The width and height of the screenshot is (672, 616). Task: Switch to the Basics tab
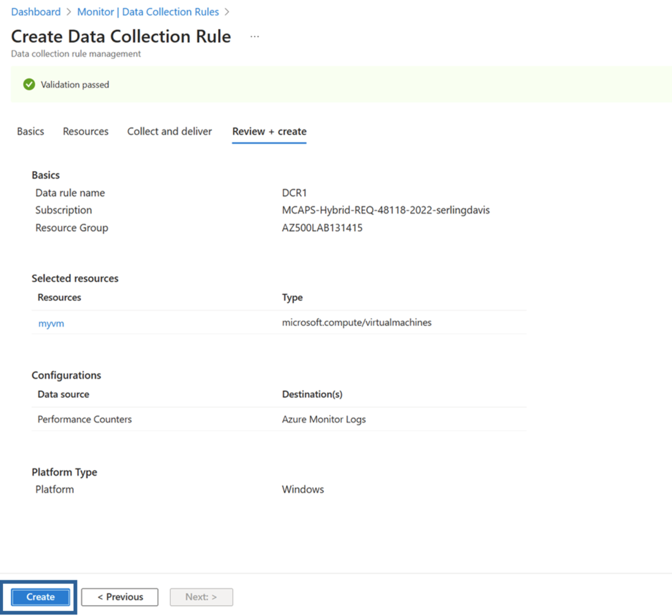[30, 131]
